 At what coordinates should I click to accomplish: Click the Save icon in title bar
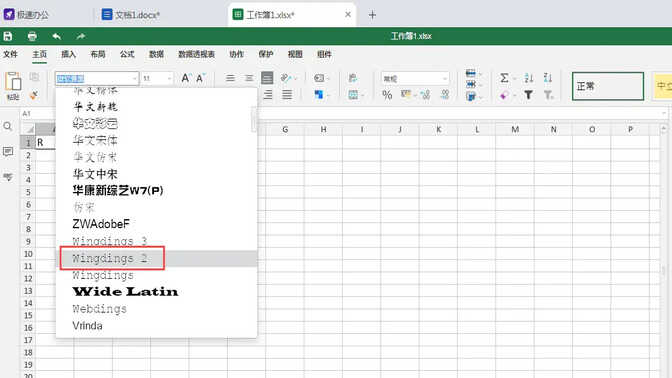[7, 36]
